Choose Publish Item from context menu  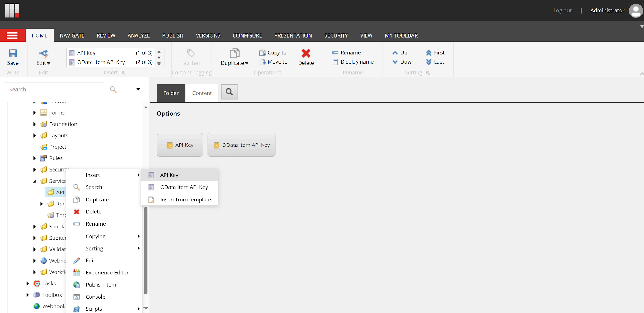[104, 285]
